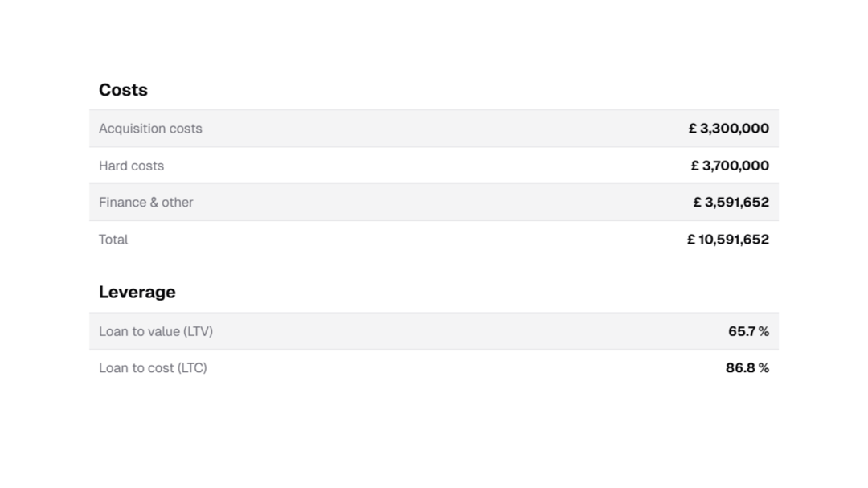Click the 65.7 % LTV value
Viewport: 868px width, 488px height.
click(x=748, y=331)
